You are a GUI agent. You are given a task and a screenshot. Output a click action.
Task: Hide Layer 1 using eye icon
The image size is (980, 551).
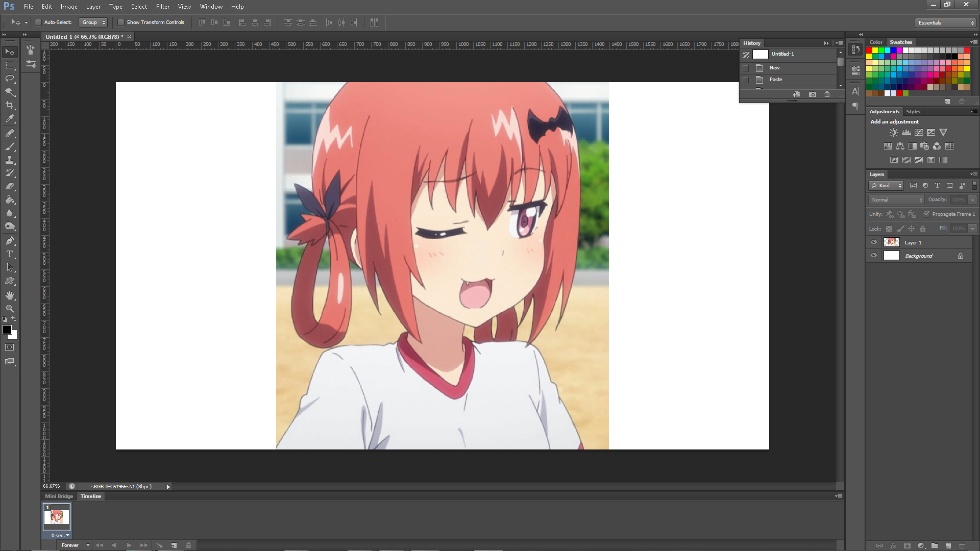pyautogui.click(x=874, y=242)
